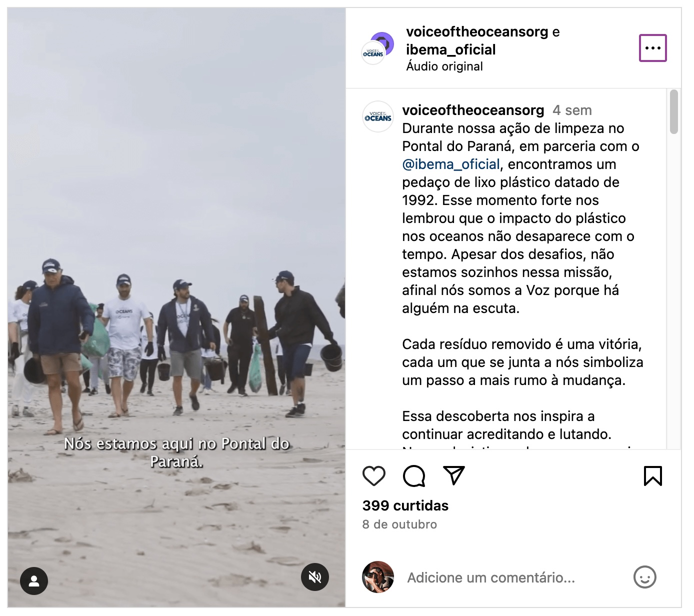Open the 8 de outubro date link
Viewport: 694px width, 616px height.
(x=399, y=524)
